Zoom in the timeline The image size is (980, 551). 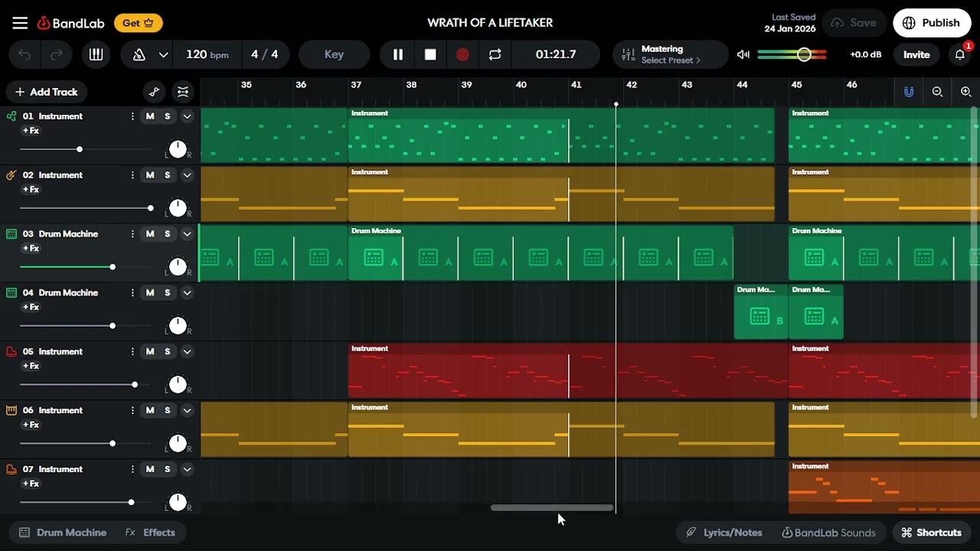[x=966, y=92]
